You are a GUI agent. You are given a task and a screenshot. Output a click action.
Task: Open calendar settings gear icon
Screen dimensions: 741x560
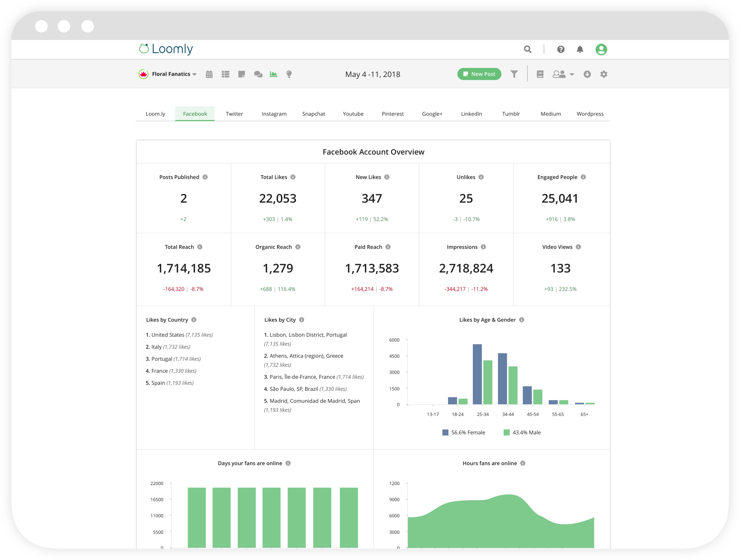(604, 74)
